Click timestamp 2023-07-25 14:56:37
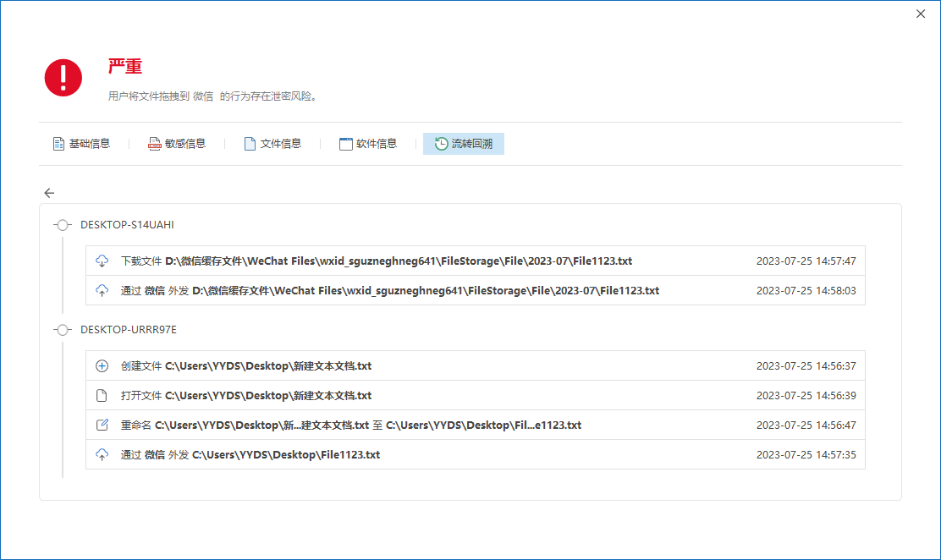This screenshot has width=941, height=560. 806,366
